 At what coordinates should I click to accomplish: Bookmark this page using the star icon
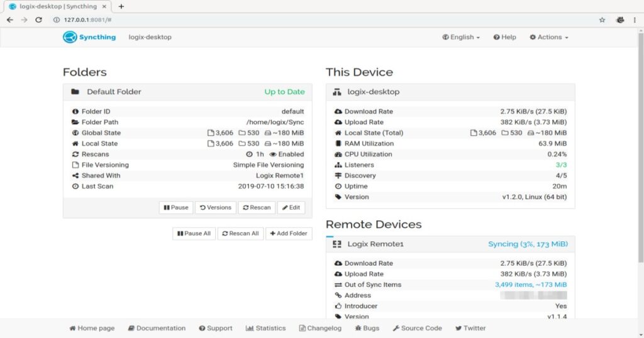point(602,20)
